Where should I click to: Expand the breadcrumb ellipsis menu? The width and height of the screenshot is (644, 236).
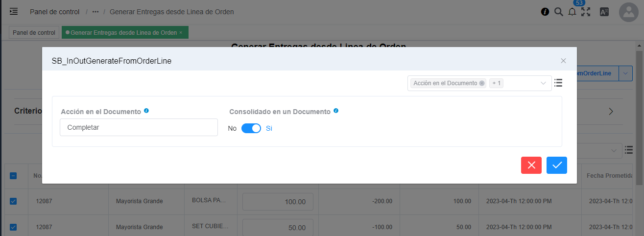click(x=95, y=12)
